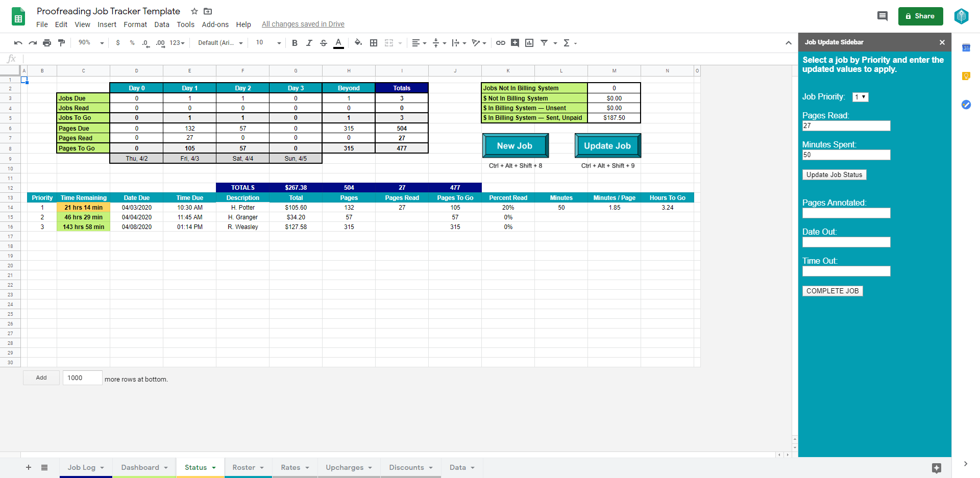The width and height of the screenshot is (980, 478).
Task: Open the borders tool
Action: [374, 43]
